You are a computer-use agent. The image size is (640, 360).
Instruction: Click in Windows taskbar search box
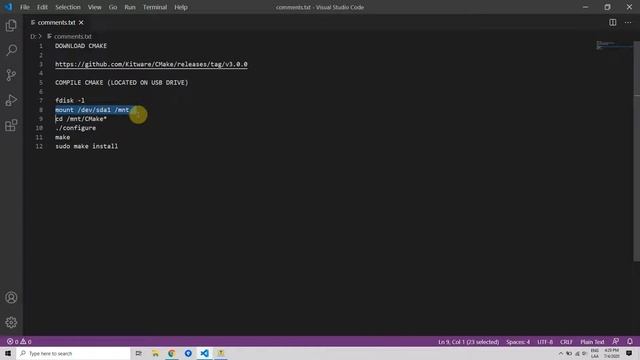click(73, 353)
